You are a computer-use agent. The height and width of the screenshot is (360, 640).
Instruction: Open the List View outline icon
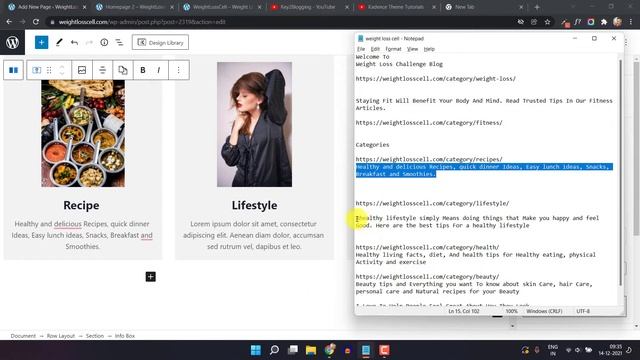[119, 42]
